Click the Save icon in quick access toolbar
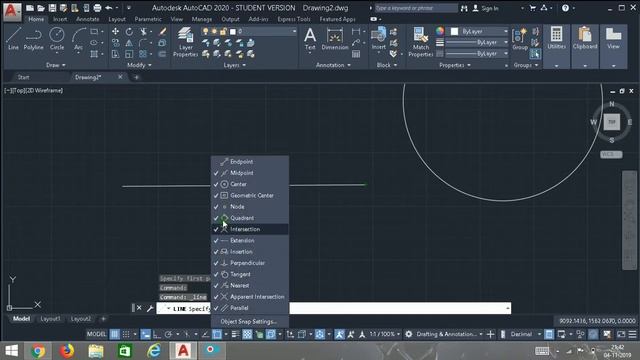The image size is (640, 360). coord(52,8)
